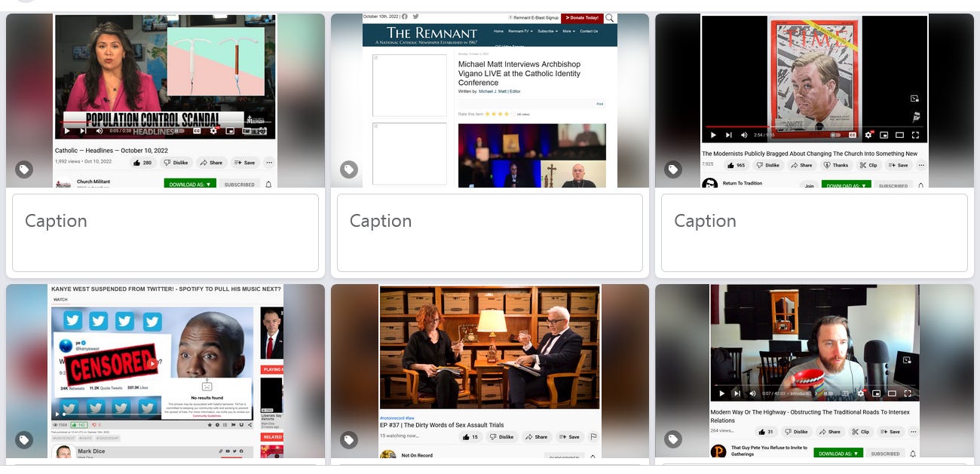980x474 pixels.
Task: Click the Mark Dice channel name
Action: click(91, 451)
